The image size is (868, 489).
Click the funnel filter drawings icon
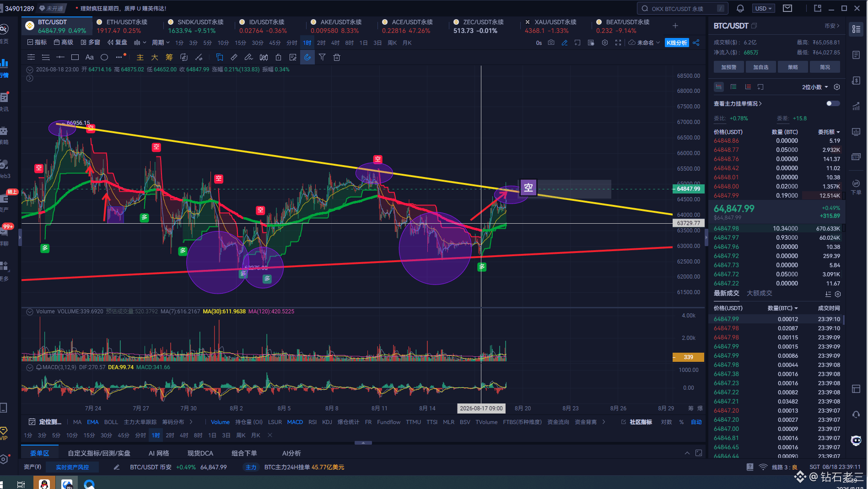(322, 57)
